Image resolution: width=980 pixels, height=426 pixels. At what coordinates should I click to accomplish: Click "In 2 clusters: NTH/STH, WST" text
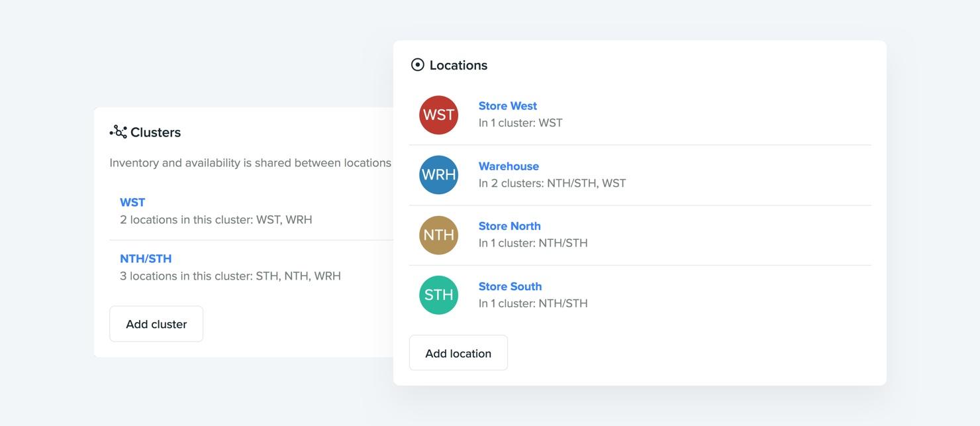point(552,184)
